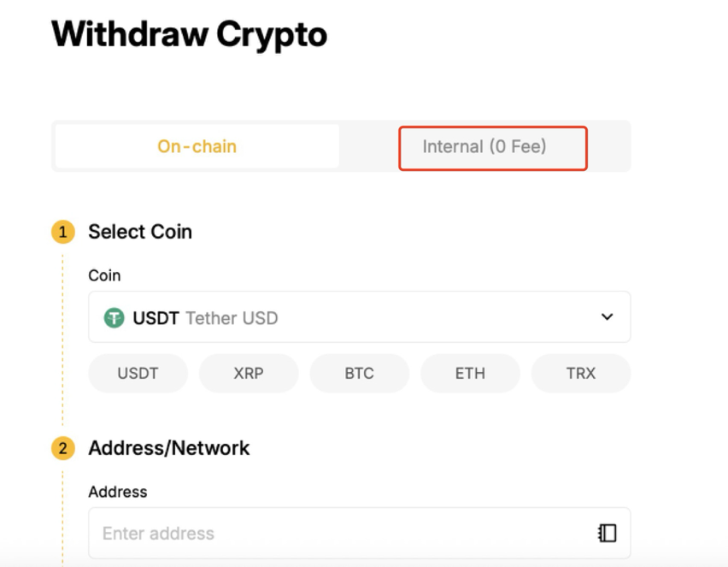Screen dimensions: 728x567
Task: Open the USDT Tether USD coin dropdown
Action: click(359, 317)
